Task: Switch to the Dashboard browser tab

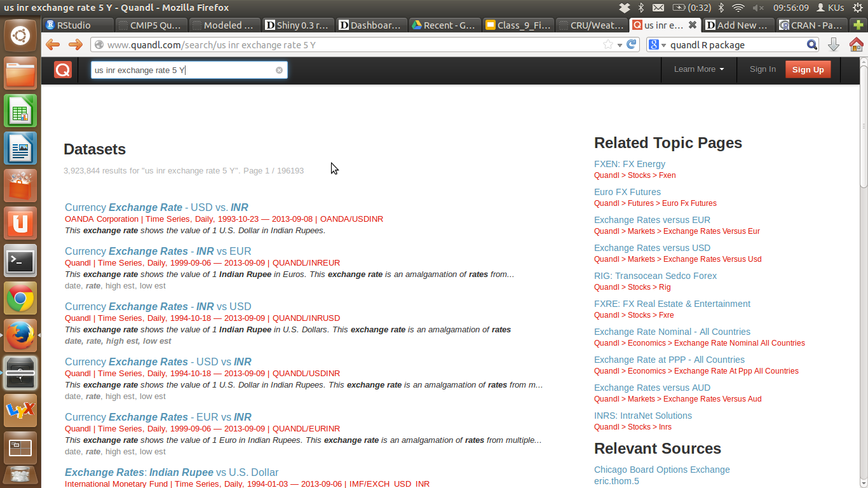Action: pos(370,25)
